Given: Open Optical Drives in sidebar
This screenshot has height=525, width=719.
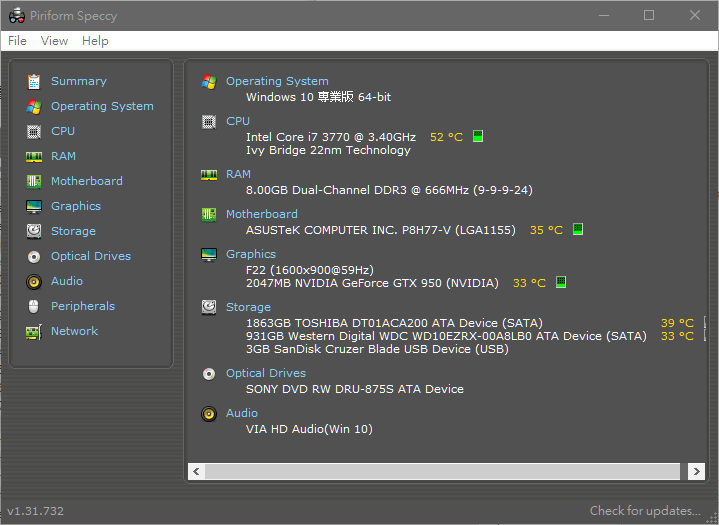Looking at the screenshot, I should click(x=91, y=256).
